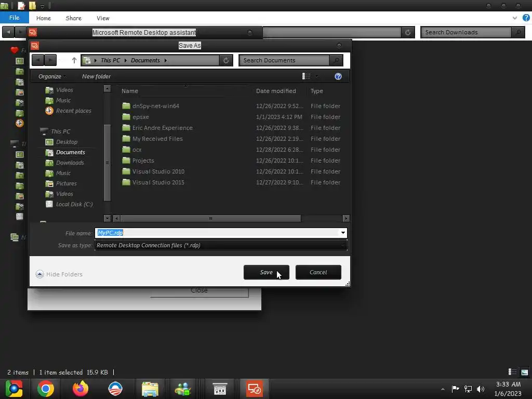This screenshot has width=532, height=399.
Task: Open the File tab in Explorer
Action: (14, 18)
